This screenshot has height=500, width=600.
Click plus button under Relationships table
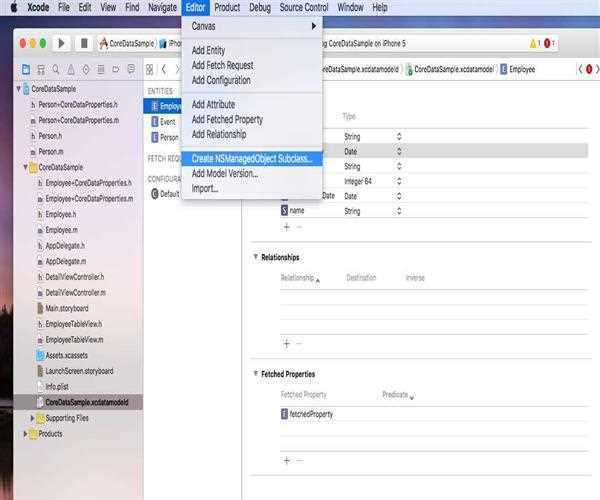(x=286, y=343)
